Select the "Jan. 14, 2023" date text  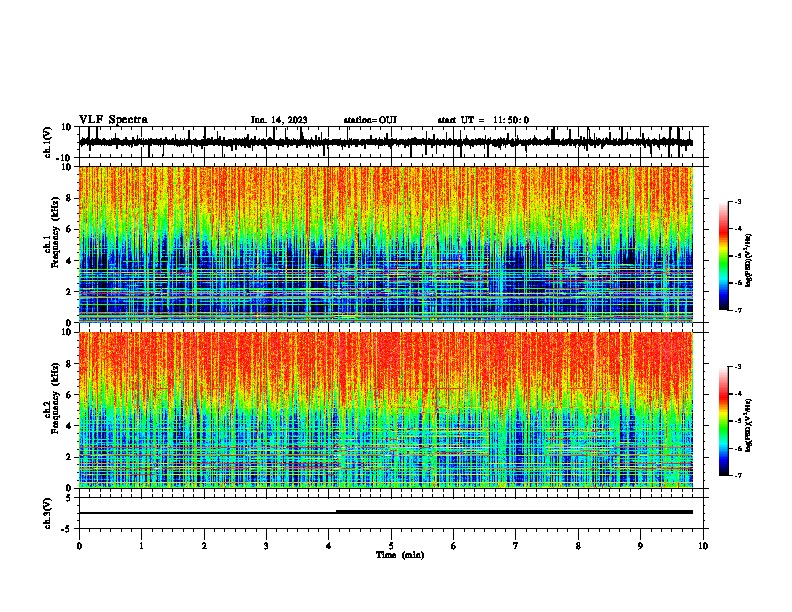[x=279, y=120]
